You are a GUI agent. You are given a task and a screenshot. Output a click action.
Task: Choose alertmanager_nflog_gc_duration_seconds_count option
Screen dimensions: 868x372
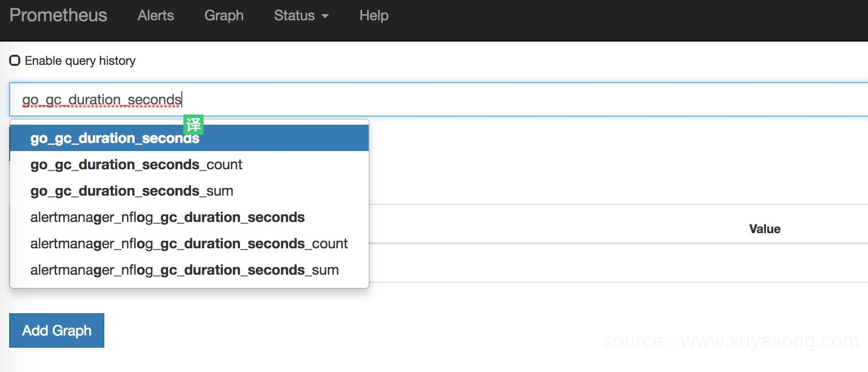pos(189,244)
